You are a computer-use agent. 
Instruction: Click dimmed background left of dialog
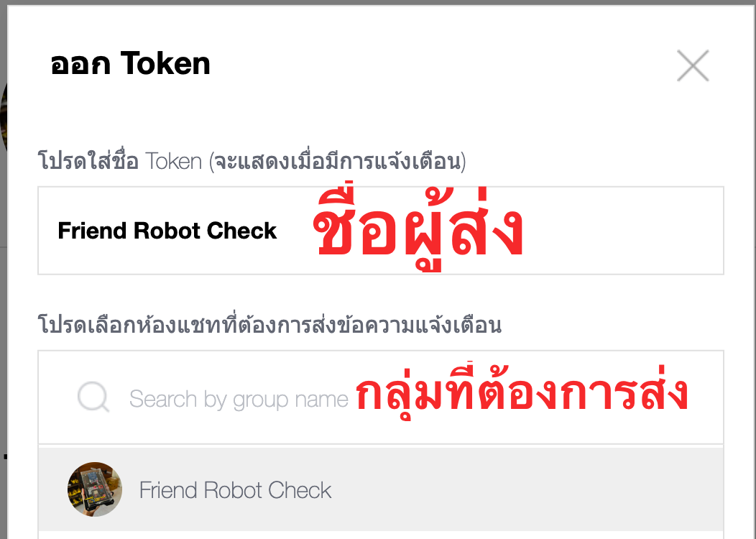click(x=4, y=338)
